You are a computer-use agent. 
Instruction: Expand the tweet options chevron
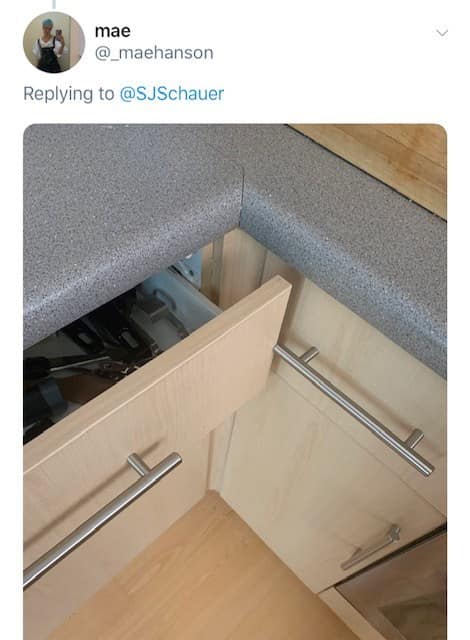(x=442, y=33)
